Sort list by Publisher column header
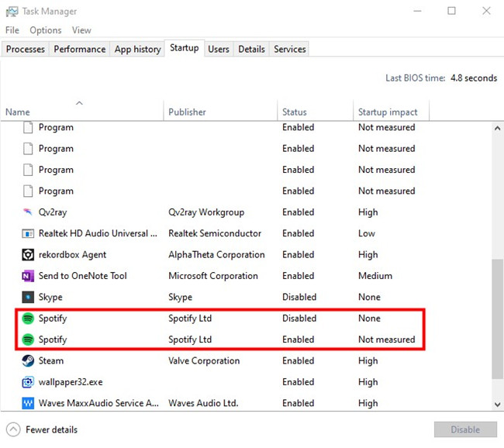Screen dimensions: 504x448 [x=220, y=112]
